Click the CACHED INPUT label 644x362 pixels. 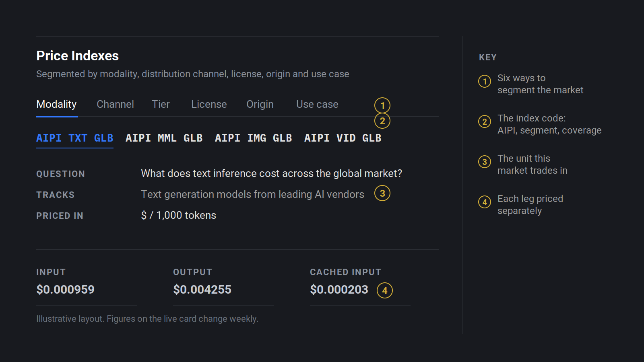point(345,272)
